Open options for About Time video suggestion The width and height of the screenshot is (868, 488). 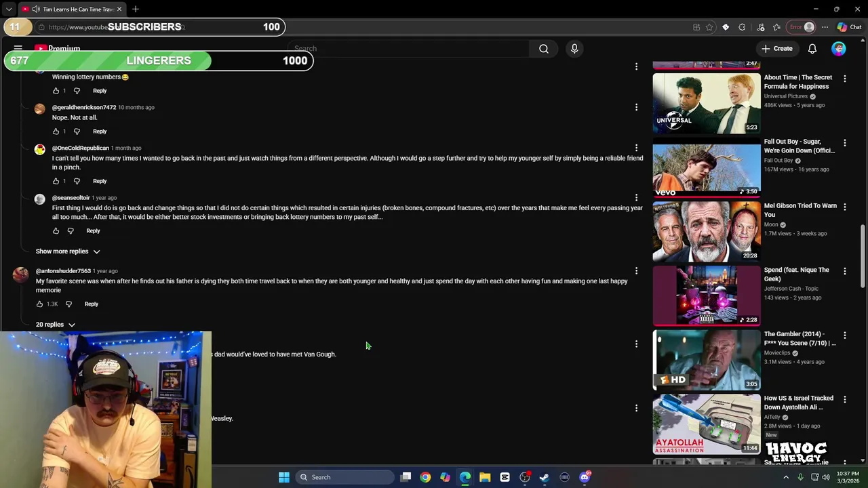pos(845,79)
